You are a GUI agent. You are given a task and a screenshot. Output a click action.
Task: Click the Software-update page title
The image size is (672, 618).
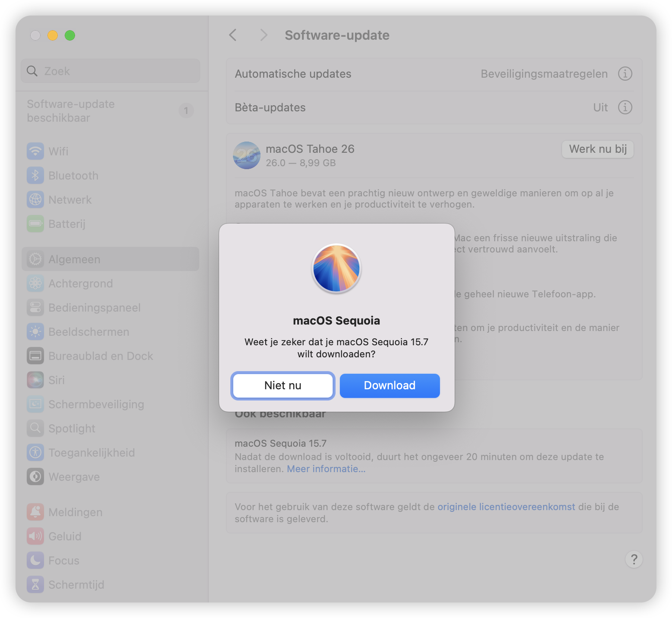[x=337, y=35]
